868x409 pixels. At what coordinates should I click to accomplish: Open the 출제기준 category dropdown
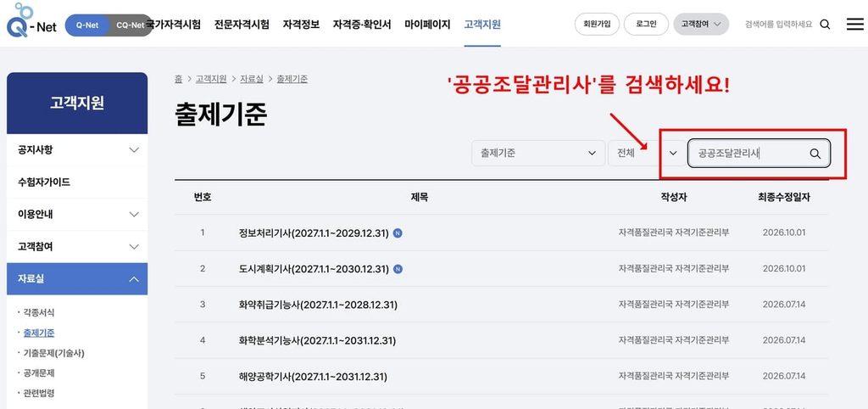pyautogui.click(x=538, y=153)
